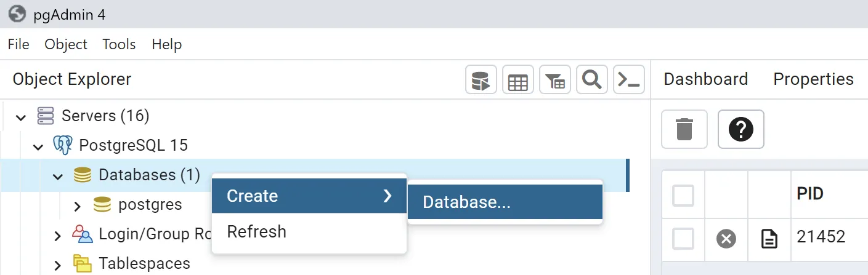Click the help question mark icon
This screenshot has height=275, width=868.
(740, 129)
